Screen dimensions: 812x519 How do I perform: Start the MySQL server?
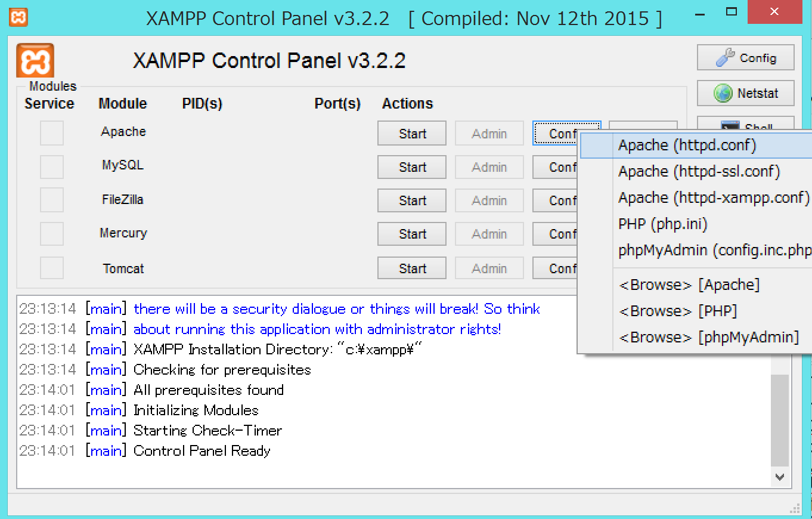click(411, 167)
